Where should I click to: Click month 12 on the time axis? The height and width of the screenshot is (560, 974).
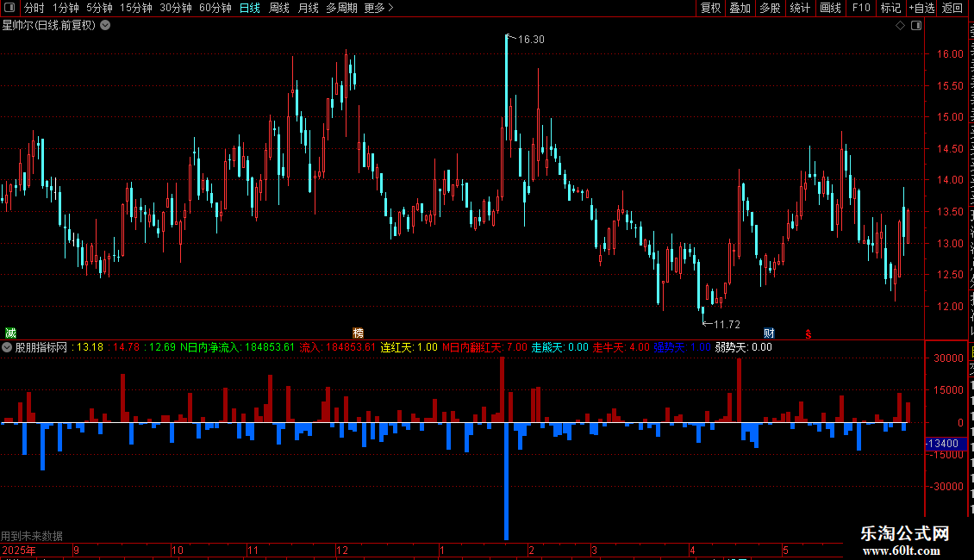coord(341,550)
